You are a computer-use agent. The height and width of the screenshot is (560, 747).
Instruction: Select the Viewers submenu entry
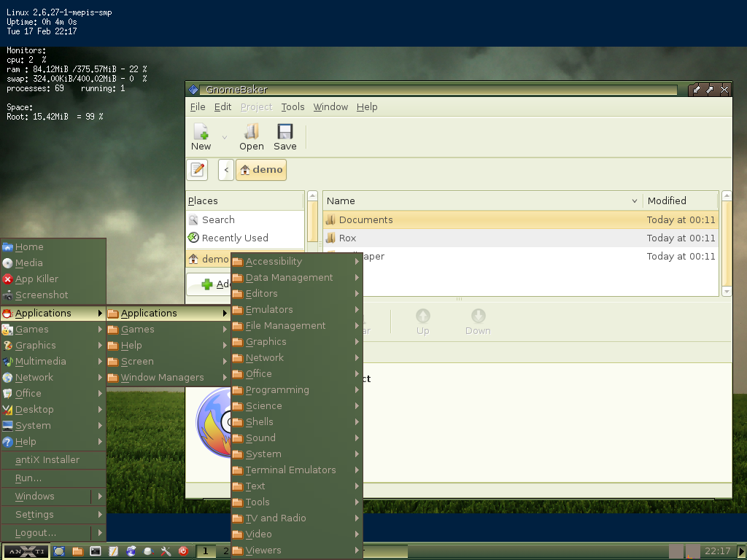pos(296,551)
